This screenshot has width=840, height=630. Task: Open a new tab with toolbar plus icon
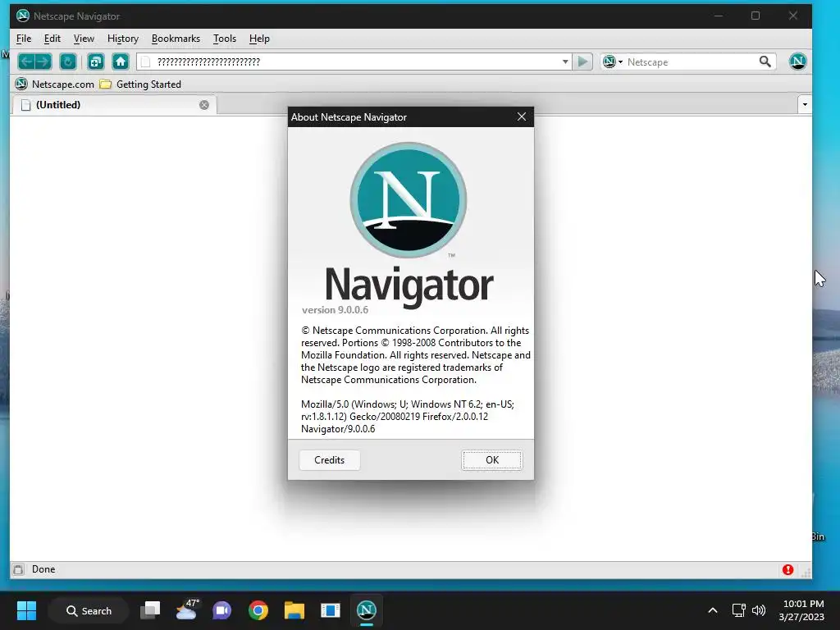pyautogui.click(x=96, y=62)
